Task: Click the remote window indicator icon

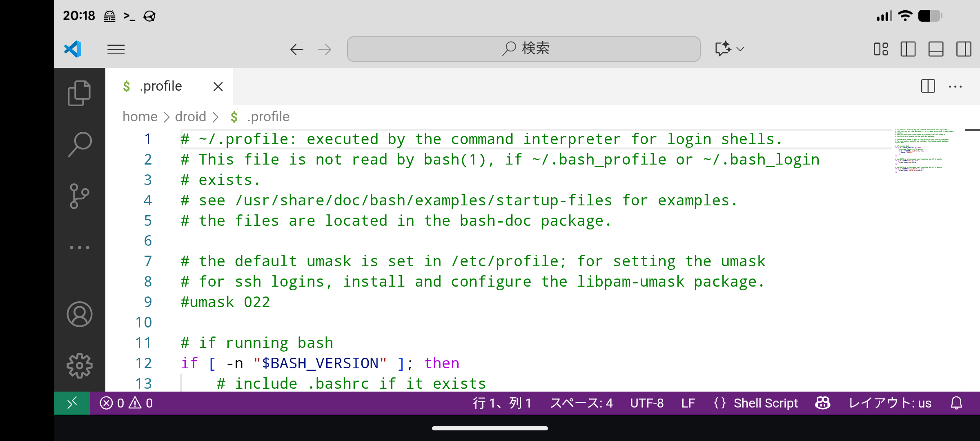Action: pos(72,403)
